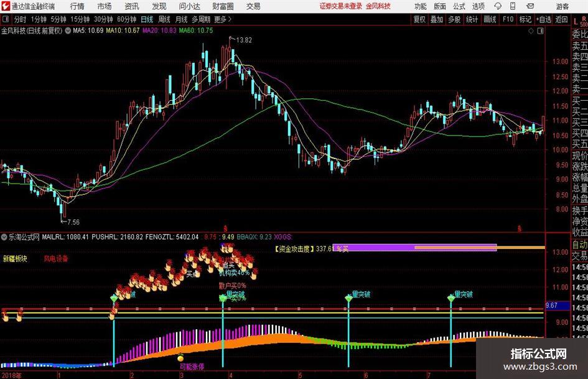
Task: Click the FENGZTL: 5402.04 indicator value
Action: click(172, 236)
